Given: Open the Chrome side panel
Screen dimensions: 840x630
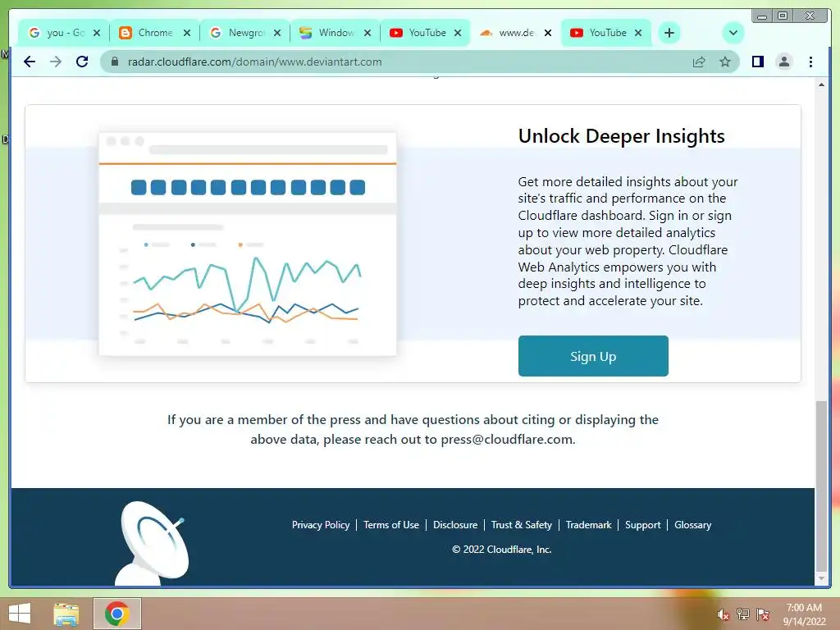Looking at the screenshot, I should point(757,62).
